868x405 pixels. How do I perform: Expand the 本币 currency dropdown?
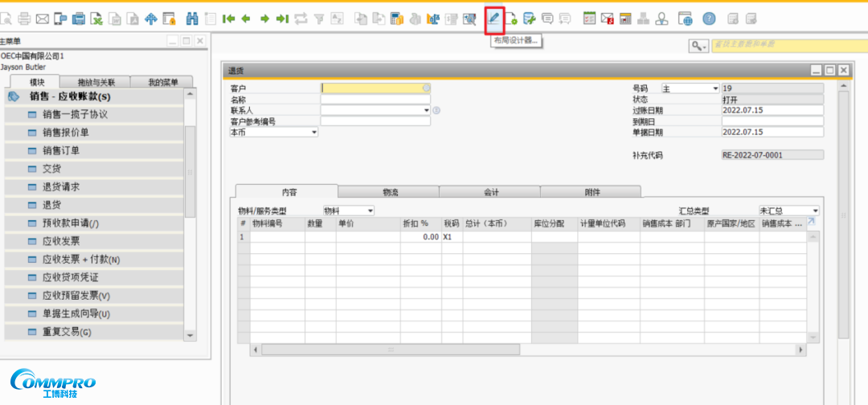[x=313, y=133]
